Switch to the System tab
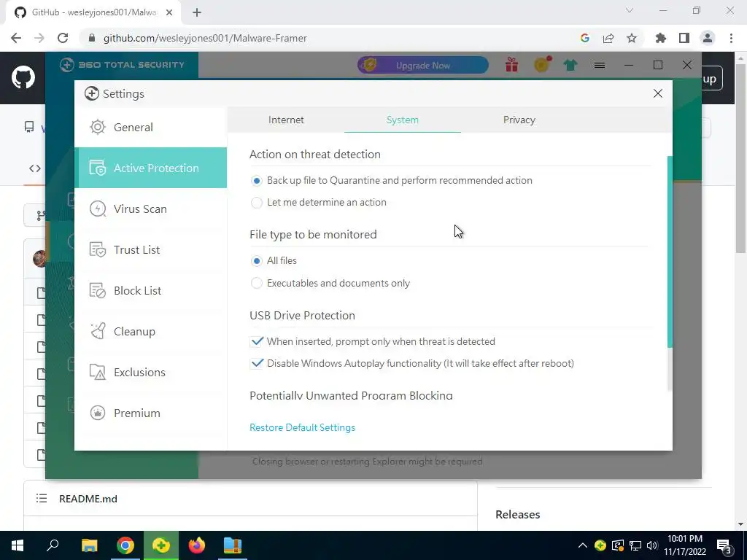The width and height of the screenshot is (747, 560). pos(403,120)
